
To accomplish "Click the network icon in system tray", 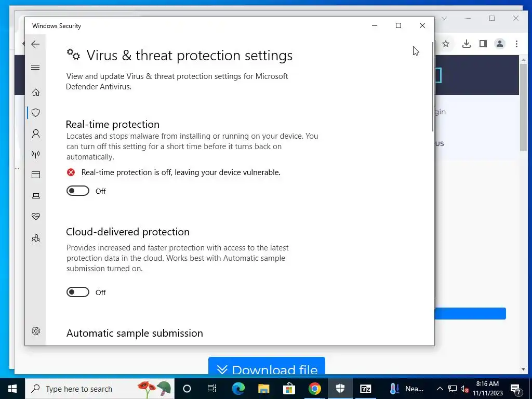I will [x=453, y=389].
